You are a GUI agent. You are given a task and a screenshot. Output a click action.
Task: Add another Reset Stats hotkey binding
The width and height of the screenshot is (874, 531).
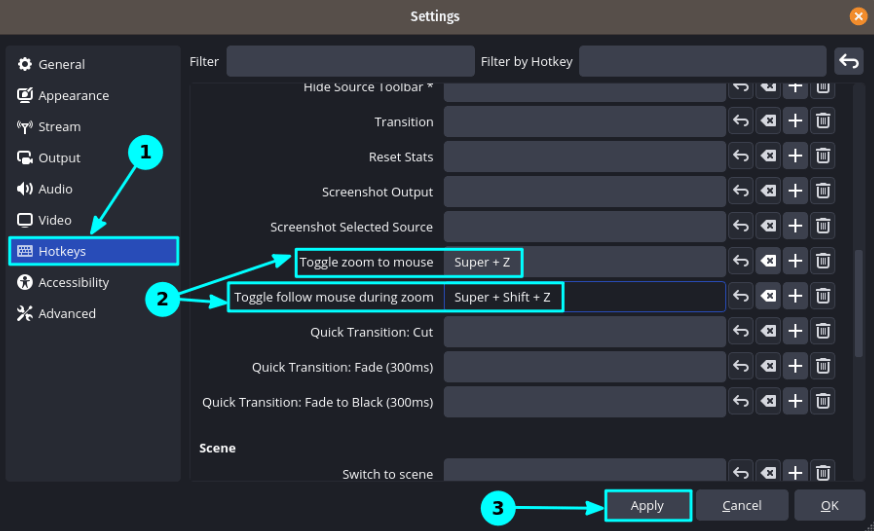pos(795,156)
